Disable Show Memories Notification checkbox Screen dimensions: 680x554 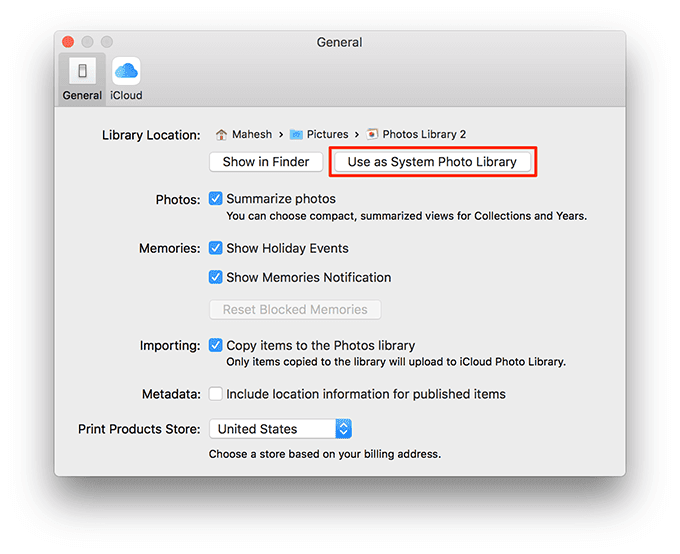pos(216,277)
